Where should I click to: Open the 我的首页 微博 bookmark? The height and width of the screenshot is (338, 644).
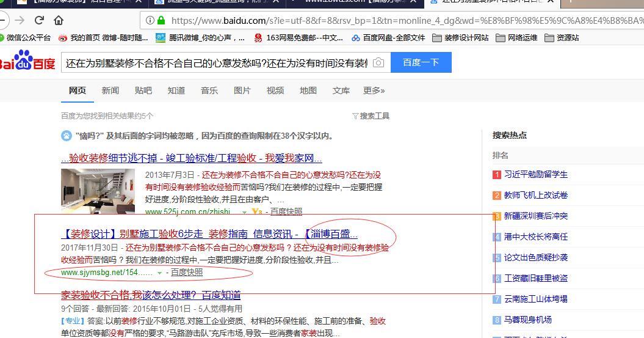click(x=103, y=38)
